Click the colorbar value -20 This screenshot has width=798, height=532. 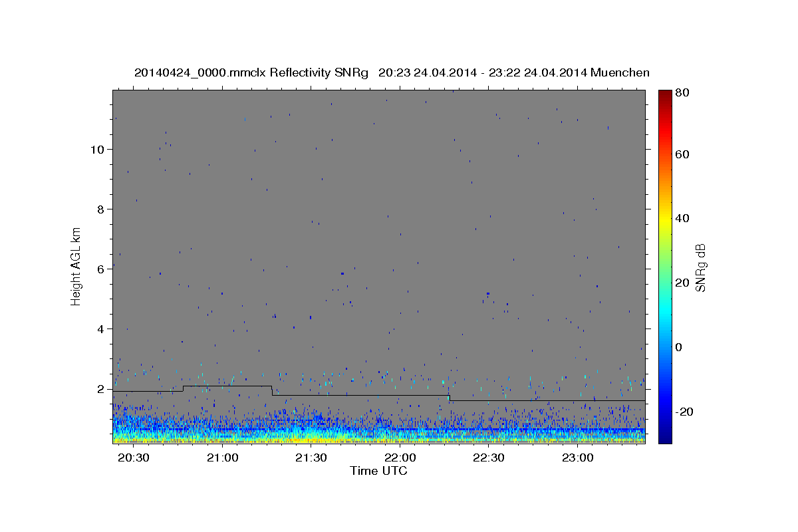683,411
